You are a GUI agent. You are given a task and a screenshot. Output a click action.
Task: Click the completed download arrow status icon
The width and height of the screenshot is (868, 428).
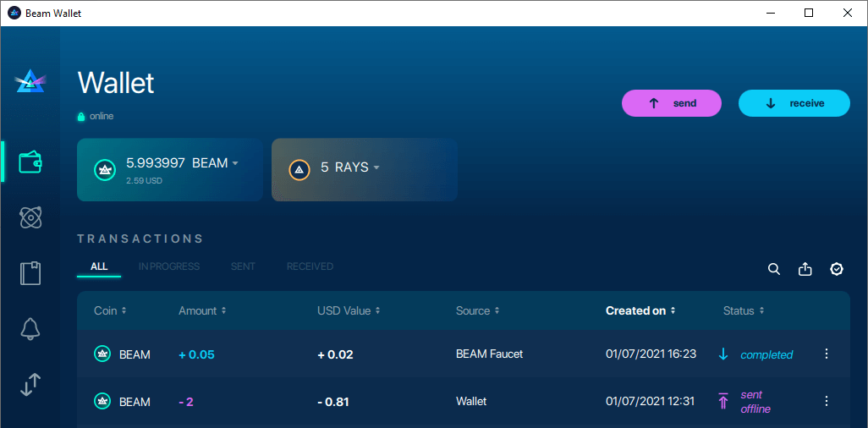click(723, 354)
